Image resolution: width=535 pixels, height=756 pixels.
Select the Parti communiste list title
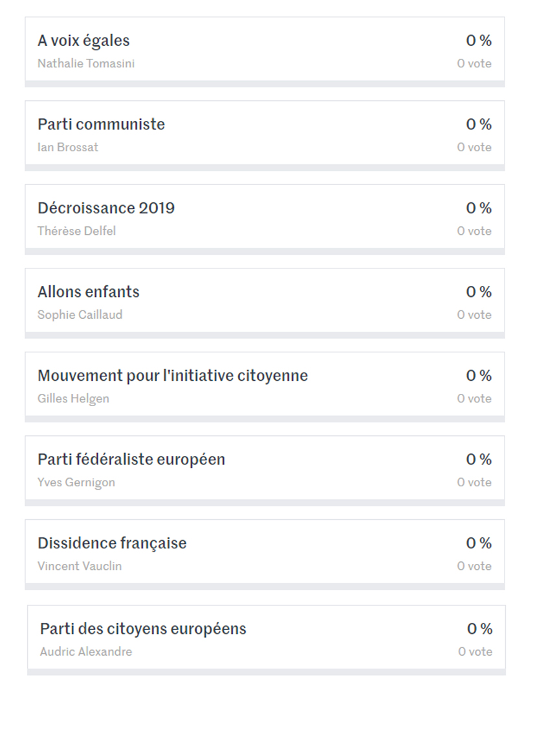point(102,124)
